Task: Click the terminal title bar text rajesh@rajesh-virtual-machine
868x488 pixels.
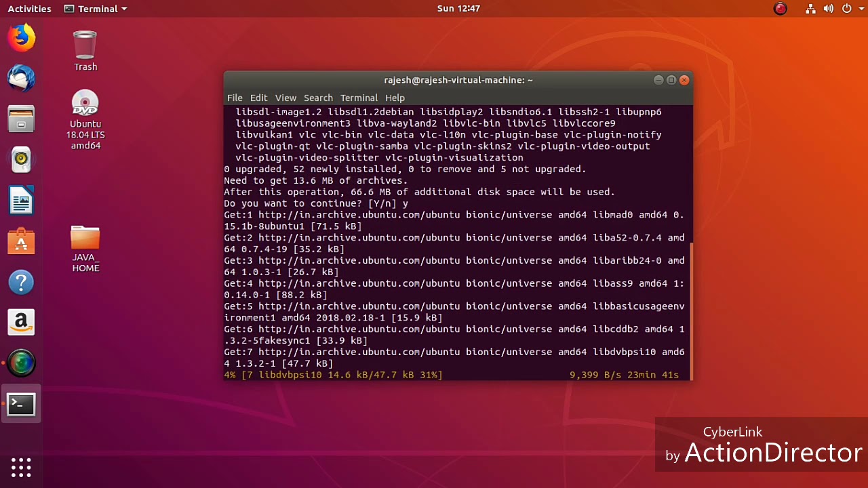Action: [x=458, y=80]
